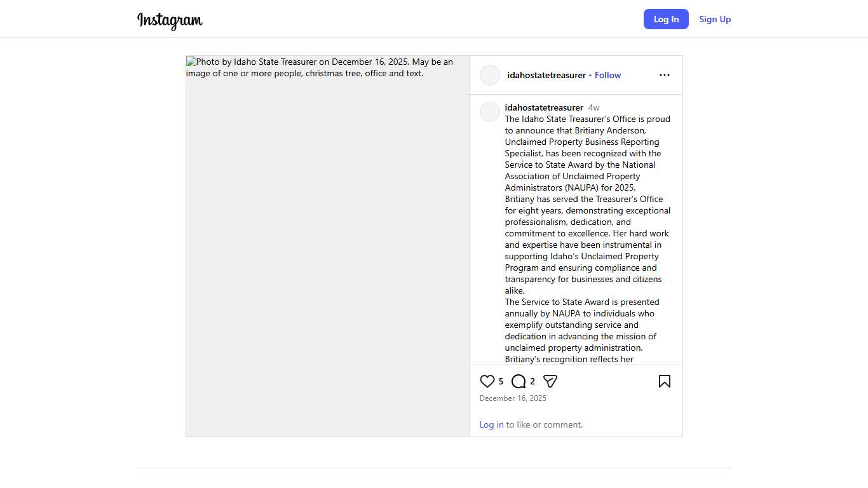This screenshot has height=488, width=868.
Task: Click the 4w timestamp next to the caption
Action: coord(594,107)
